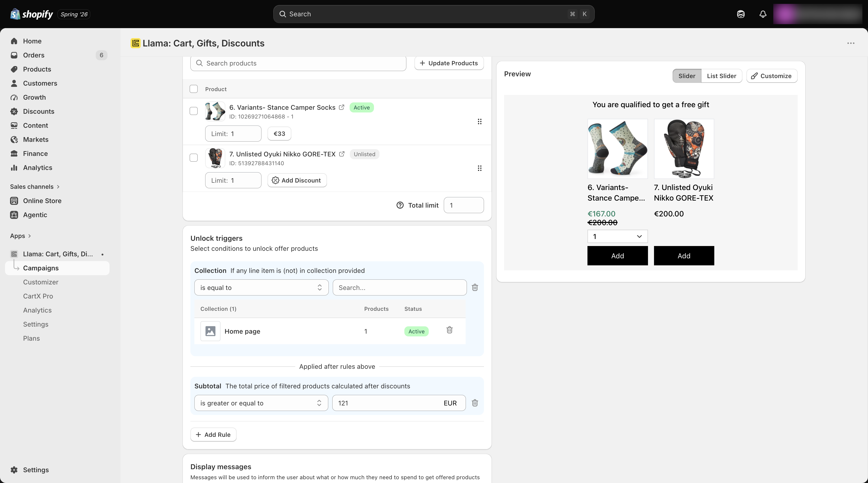
Task: Click the Total limit input field
Action: tap(464, 205)
